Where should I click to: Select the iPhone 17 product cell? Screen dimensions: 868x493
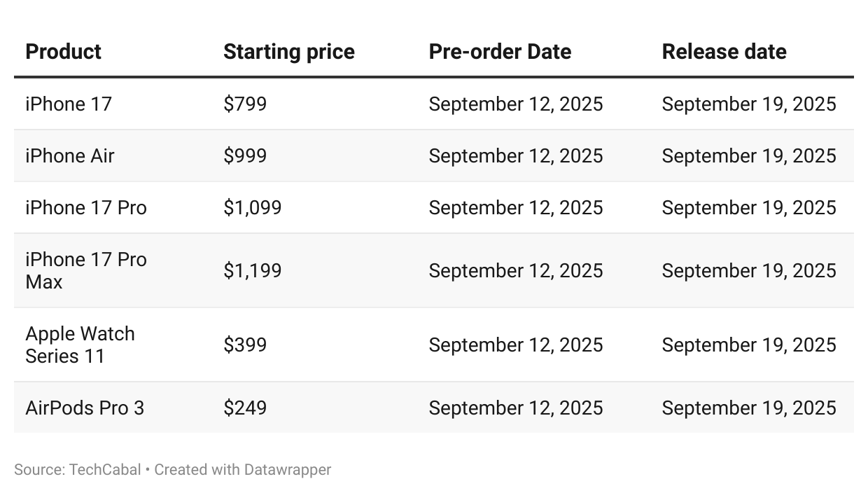click(x=69, y=104)
